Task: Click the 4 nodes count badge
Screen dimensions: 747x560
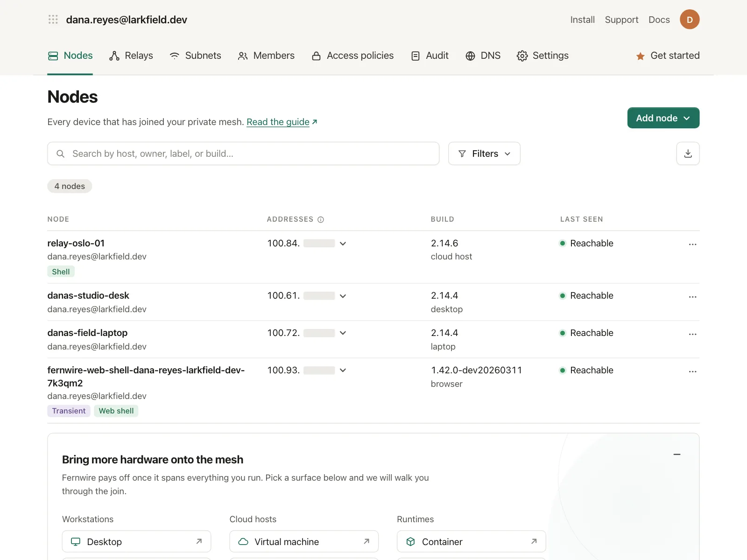Action: (x=70, y=186)
